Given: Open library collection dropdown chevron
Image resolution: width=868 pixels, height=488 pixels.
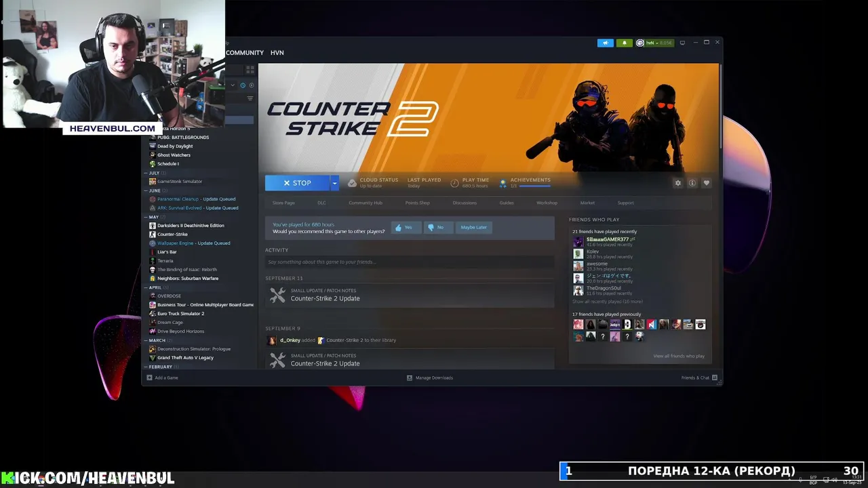Looking at the screenshot, I should click(x=233, y=85).
